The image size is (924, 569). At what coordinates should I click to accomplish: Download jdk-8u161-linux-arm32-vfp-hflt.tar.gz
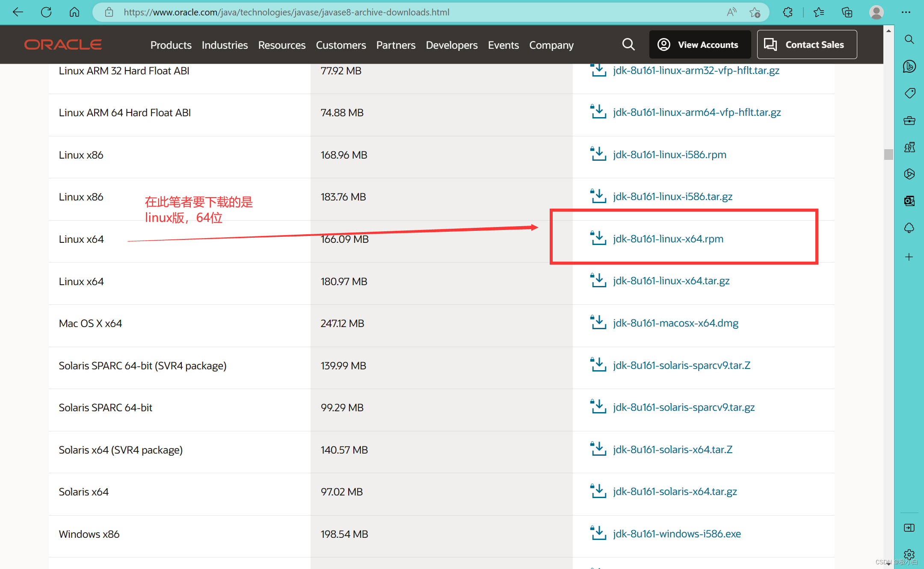pos(696,70)
